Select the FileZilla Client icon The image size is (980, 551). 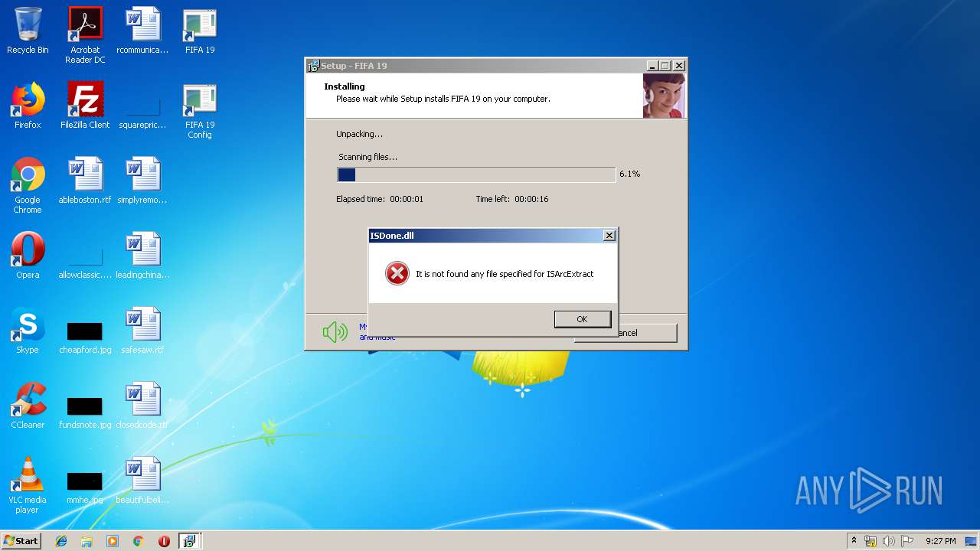[85, 106]
